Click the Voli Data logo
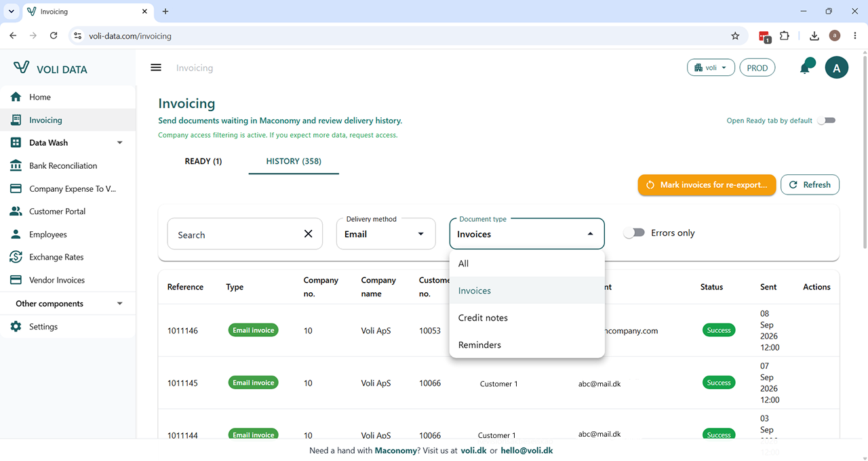 [50, 68]
